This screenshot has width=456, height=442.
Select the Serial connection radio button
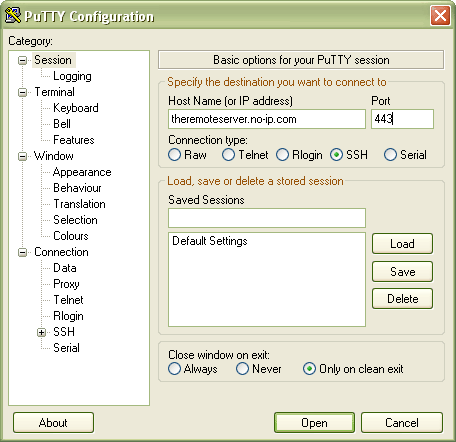click(x=390, y=155)
